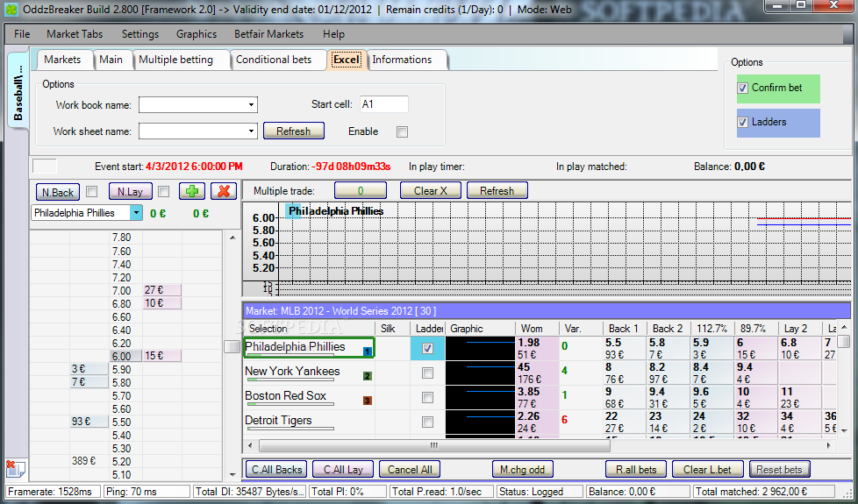Click the clover app icon in title bar

[11, 10]
